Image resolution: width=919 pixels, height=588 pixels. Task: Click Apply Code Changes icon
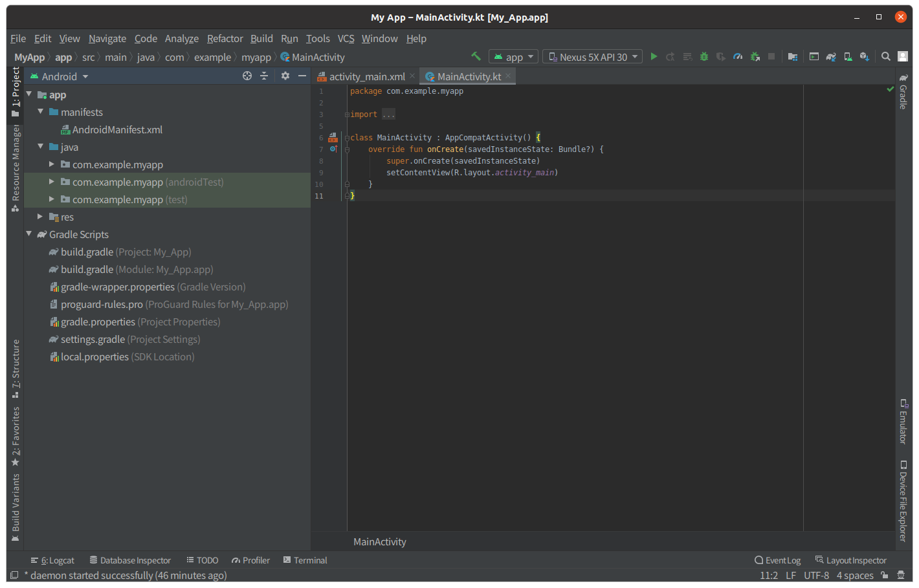[687, 57]
